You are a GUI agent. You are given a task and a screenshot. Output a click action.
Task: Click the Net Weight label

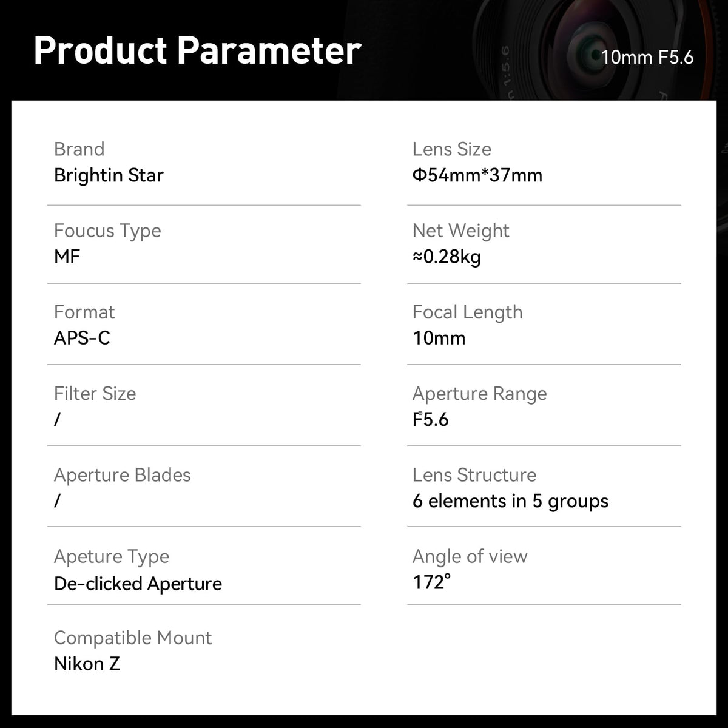click(x=460, y=231)
